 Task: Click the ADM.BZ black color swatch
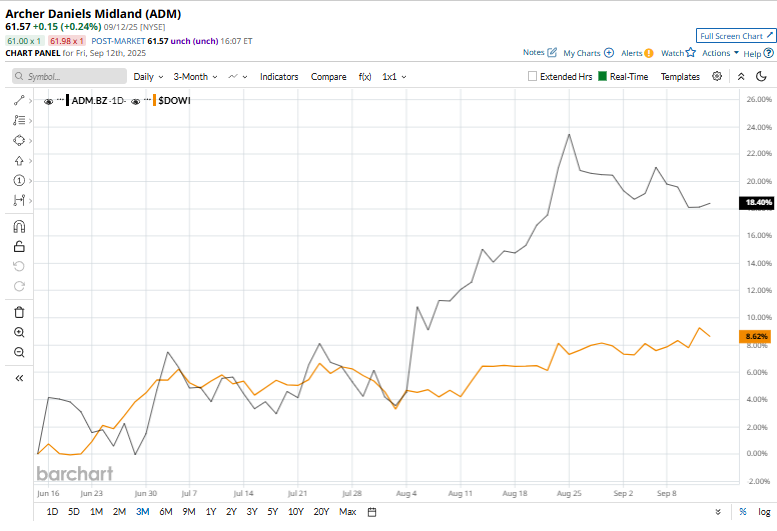67,101
